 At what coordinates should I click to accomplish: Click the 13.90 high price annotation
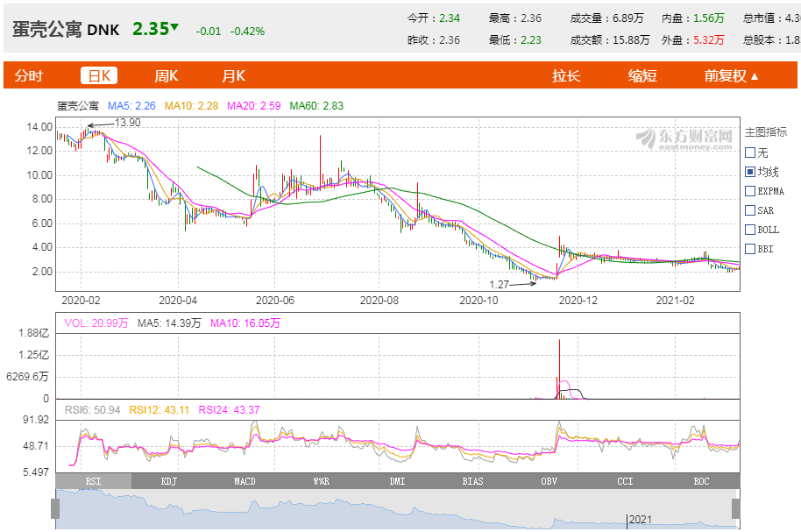pos(127,123)
